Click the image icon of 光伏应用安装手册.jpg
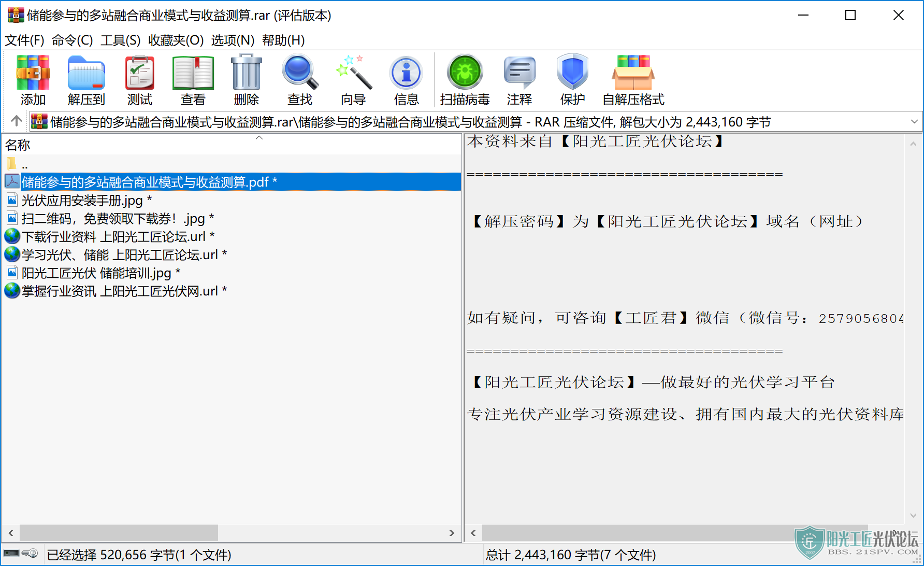This screenshot has width=924, height=566. point(12,200)
